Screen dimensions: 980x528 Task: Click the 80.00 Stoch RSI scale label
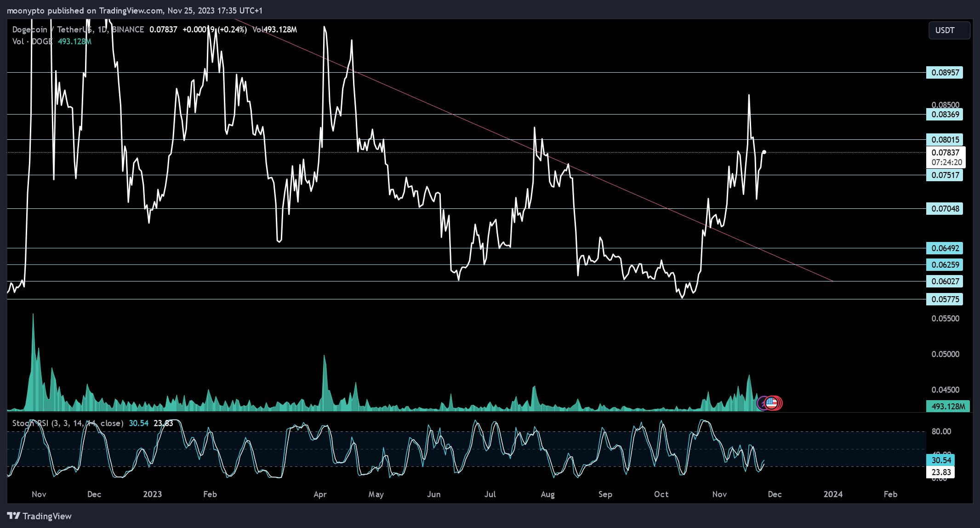(x=941, y=431)
